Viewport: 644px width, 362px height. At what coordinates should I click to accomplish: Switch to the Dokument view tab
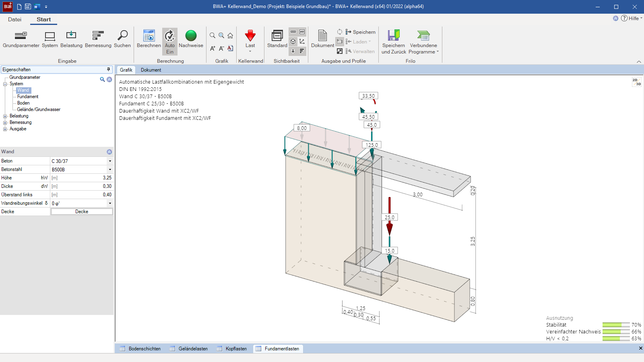[x=151, y=70]
